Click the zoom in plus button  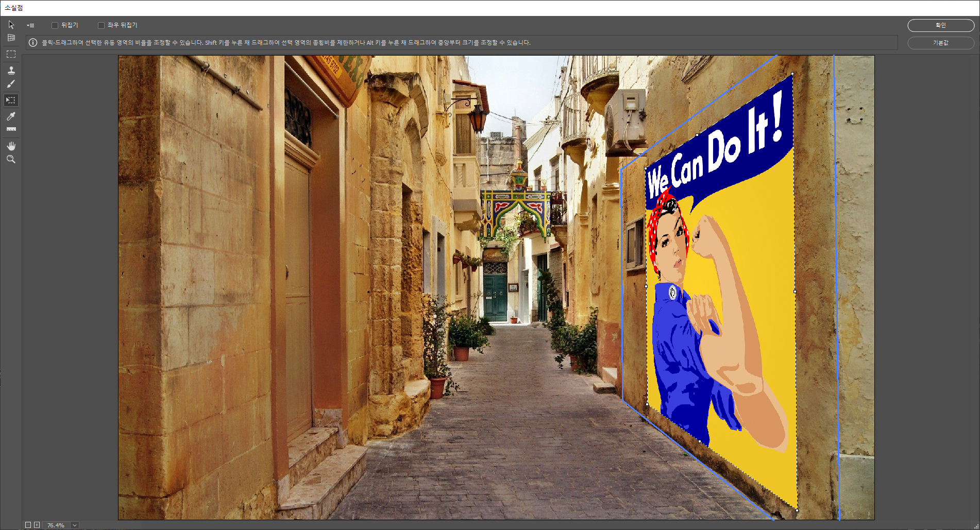[x=37, y=525]
